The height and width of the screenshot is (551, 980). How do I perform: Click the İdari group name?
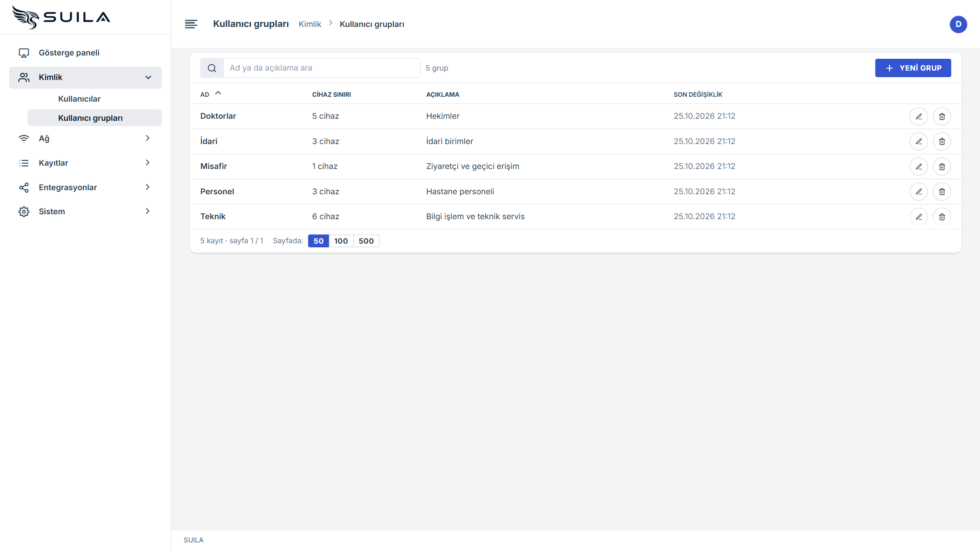tap(209, 141)
